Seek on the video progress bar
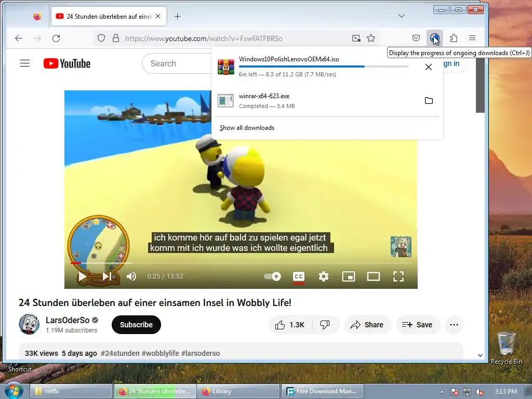Viewport: 532px width, 399px height. (x=241, y=263)
